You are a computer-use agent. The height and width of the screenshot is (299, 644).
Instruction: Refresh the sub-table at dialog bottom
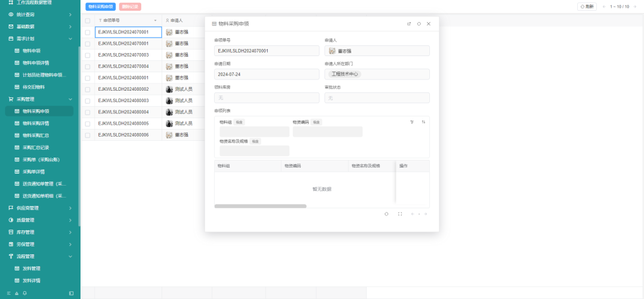(x=386, y=214)
